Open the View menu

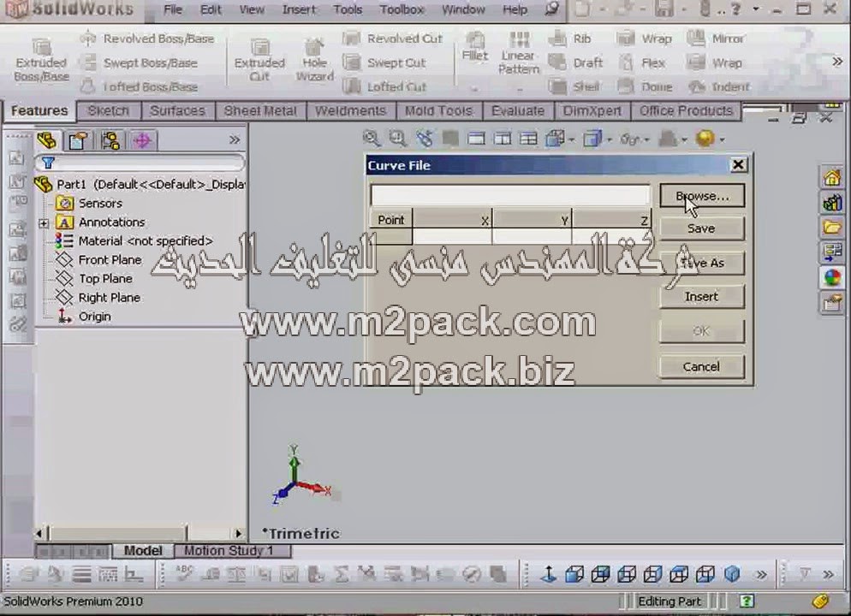[252, 9]
